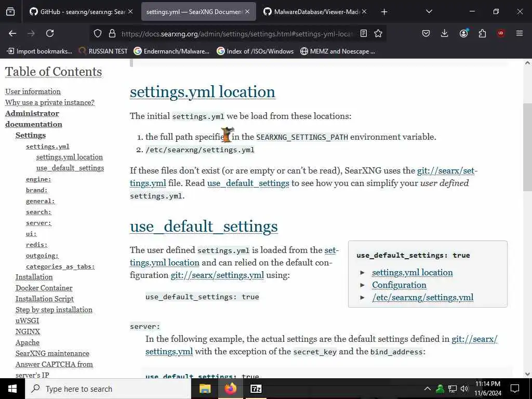This screenshot has height=399, width=532.
Task: Open redis: in the table of contents
Action: pyautogui.click(x=37, y=245)
